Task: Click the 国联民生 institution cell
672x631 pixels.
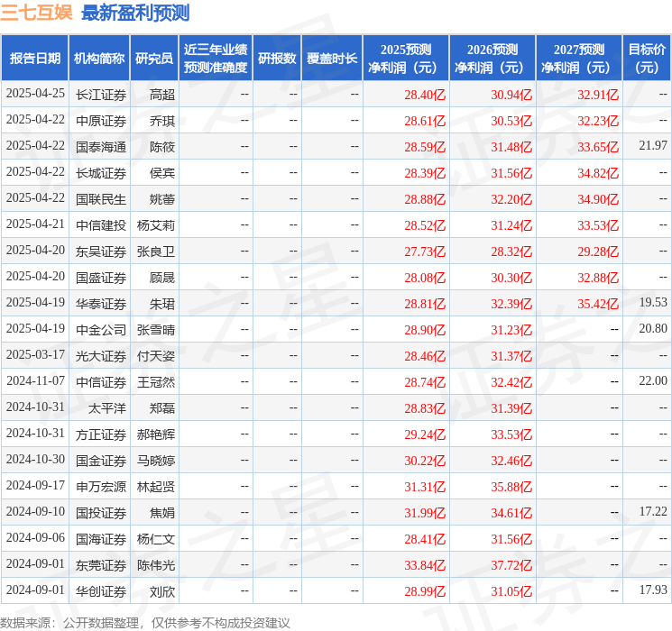Action: click(x=101, y=199)
